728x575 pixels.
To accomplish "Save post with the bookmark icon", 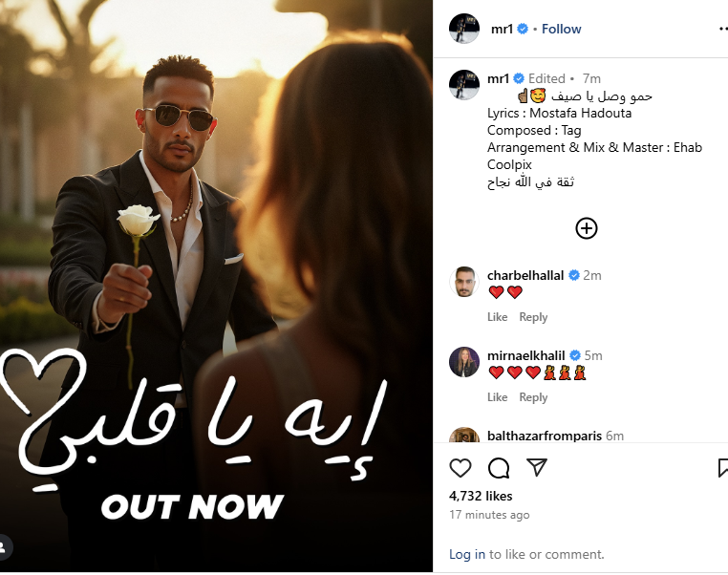I will [x=723, y=468].
